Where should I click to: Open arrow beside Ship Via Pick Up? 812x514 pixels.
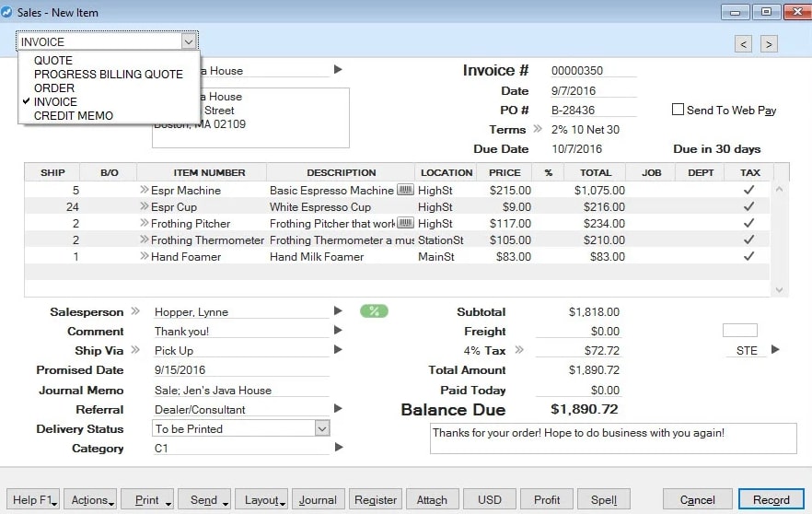pyautogui.click(x=338, y=350)
